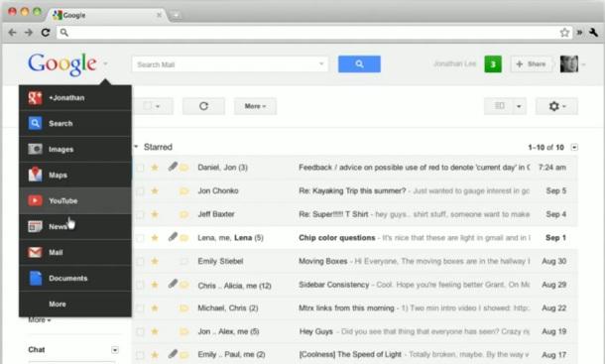Click the blue mail search button
Viewport: 605px width, 364px height.
point(359,64)
